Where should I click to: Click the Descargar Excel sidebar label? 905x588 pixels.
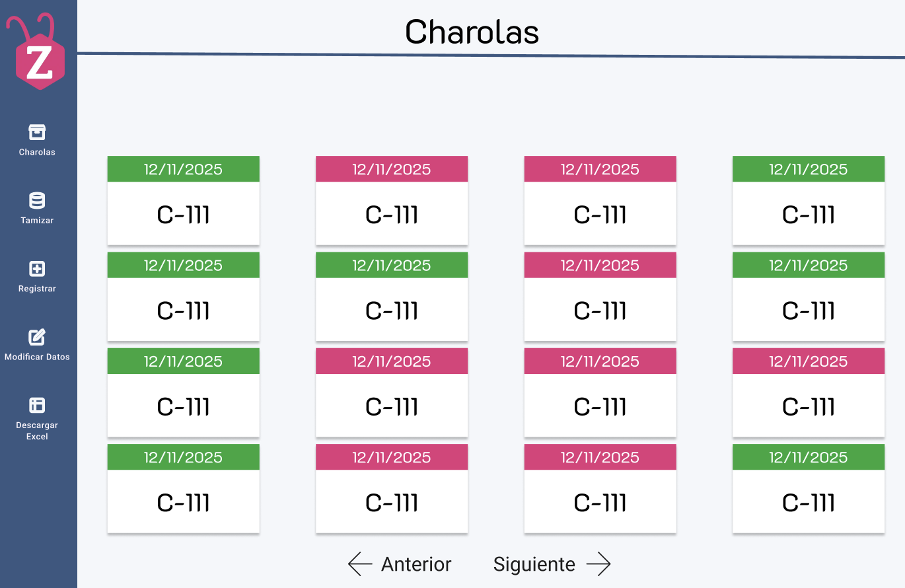click(37, 431)
